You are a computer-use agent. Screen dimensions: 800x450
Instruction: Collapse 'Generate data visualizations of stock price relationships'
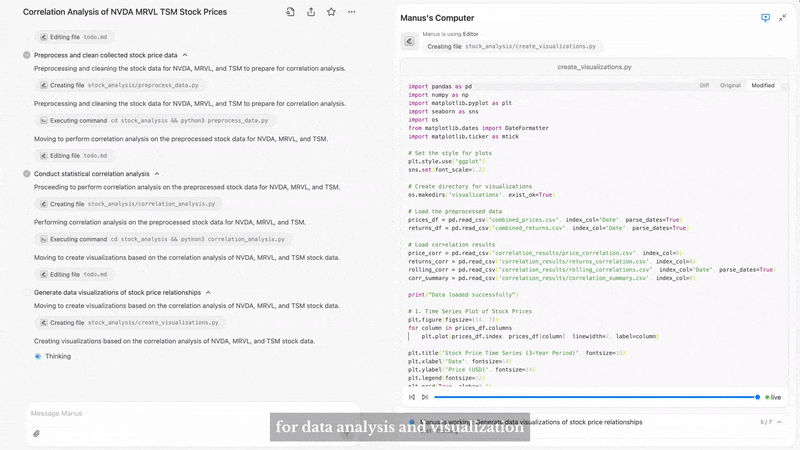tap(208, 292)
